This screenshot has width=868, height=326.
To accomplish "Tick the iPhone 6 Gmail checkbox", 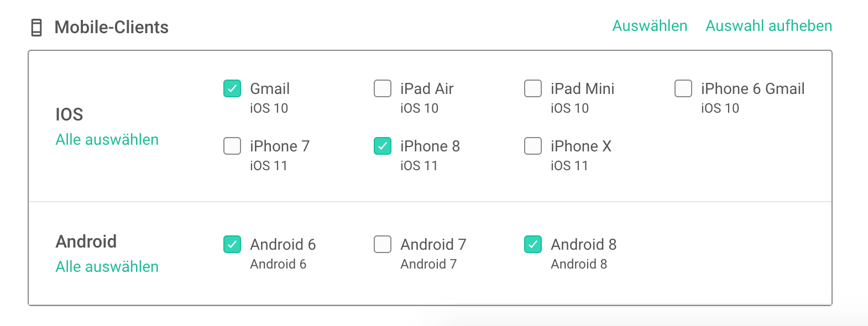I will point(683,88).
